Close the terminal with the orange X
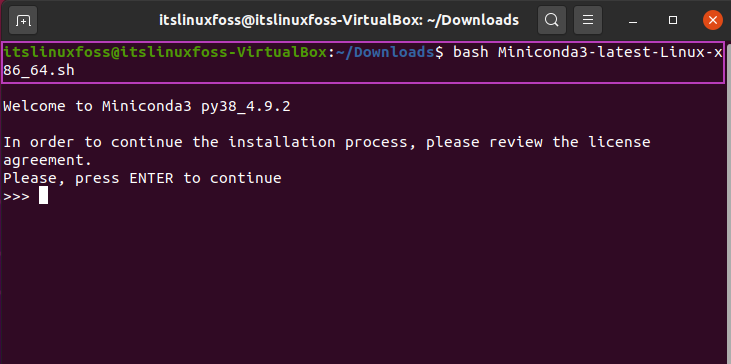 713,20
